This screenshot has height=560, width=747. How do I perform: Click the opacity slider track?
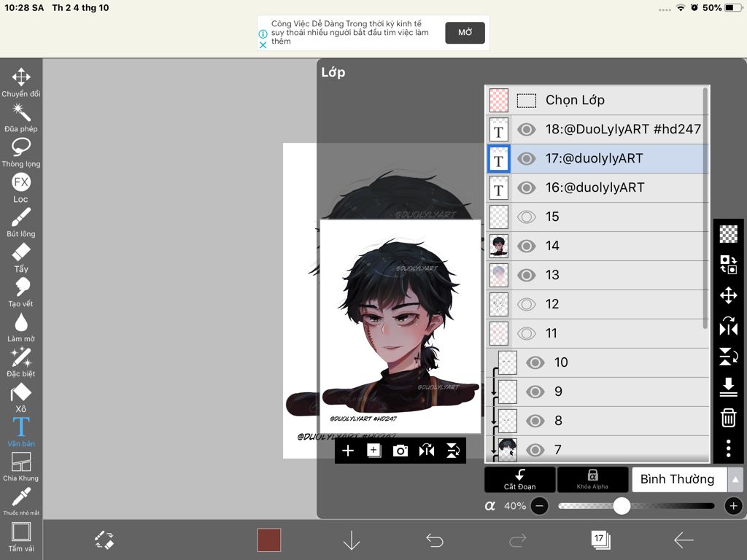click(636, 506)
